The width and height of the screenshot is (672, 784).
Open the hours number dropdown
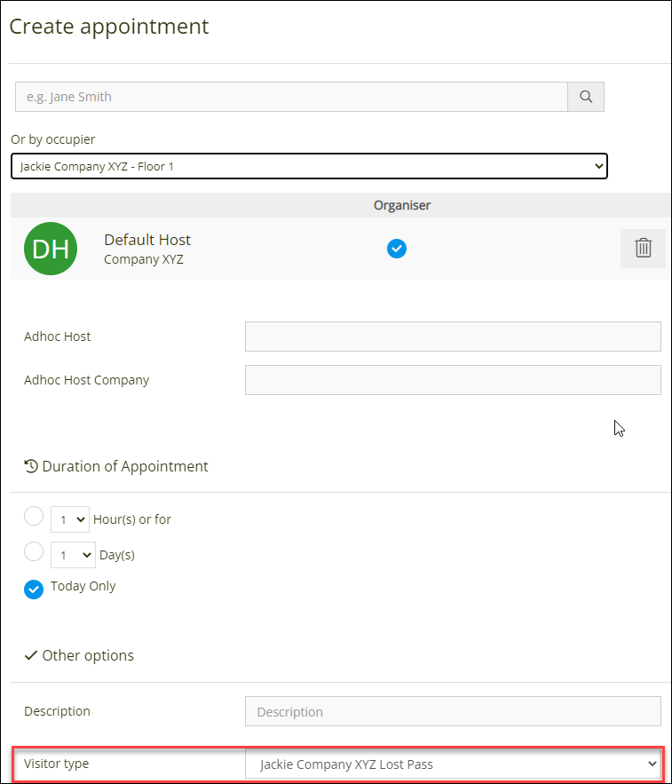(70, 519)
